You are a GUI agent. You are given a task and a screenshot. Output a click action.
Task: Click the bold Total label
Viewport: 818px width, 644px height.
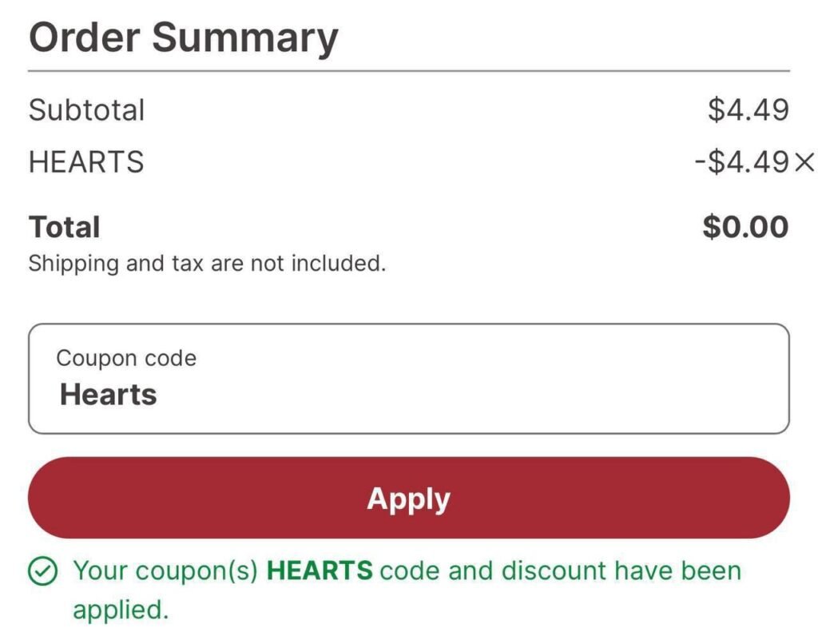[x=65, y=227]
